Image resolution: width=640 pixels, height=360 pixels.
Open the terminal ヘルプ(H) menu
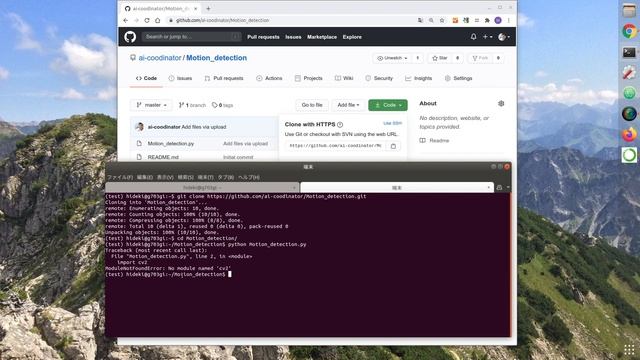coord(249,177)
